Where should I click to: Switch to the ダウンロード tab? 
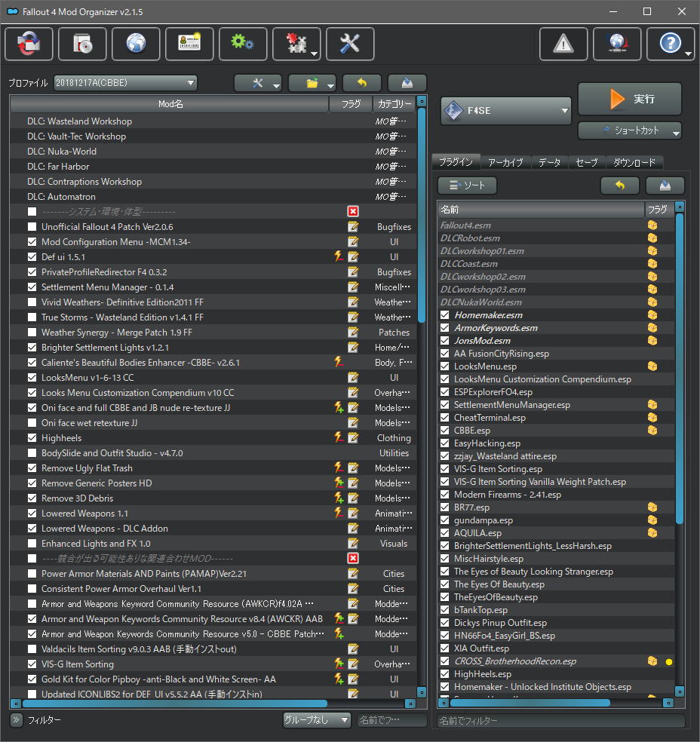634,163
